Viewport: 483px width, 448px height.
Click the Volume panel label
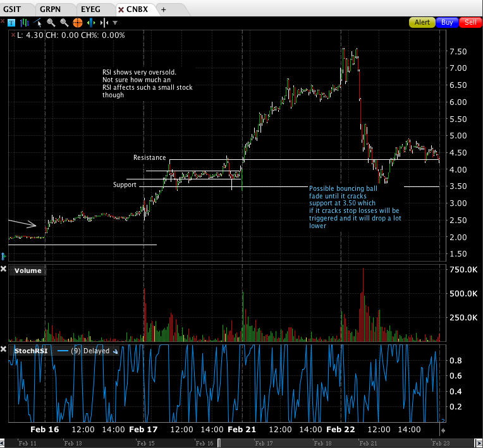click(28, 270)
